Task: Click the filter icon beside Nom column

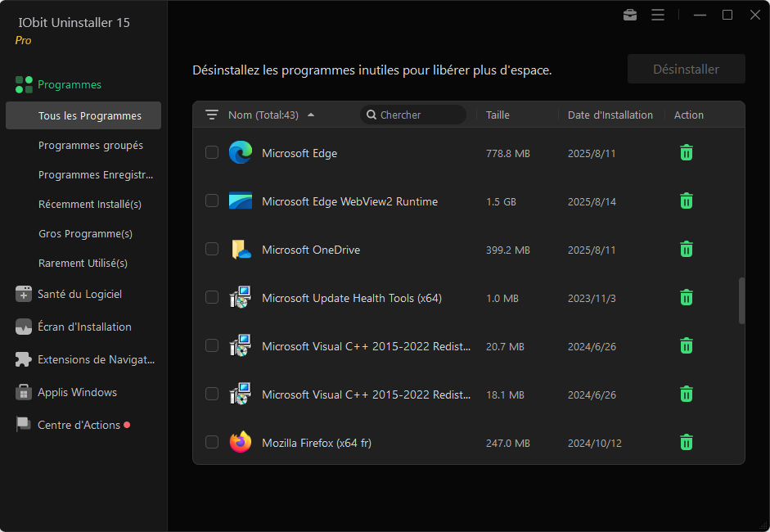Action: 212,115
